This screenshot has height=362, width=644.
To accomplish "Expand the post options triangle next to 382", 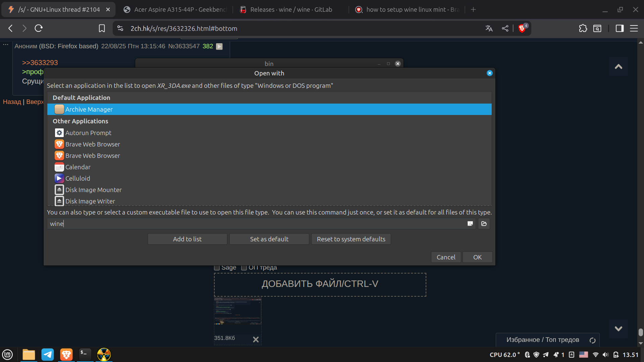I will click(219, 47).
